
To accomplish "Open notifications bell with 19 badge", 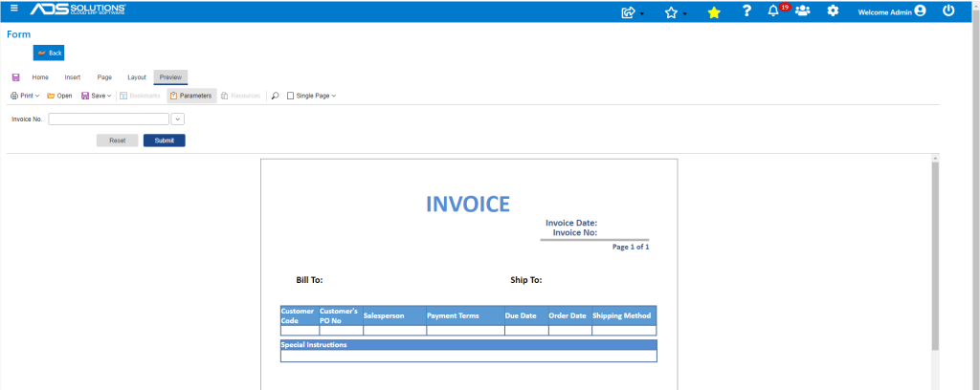I will point(778,10).
